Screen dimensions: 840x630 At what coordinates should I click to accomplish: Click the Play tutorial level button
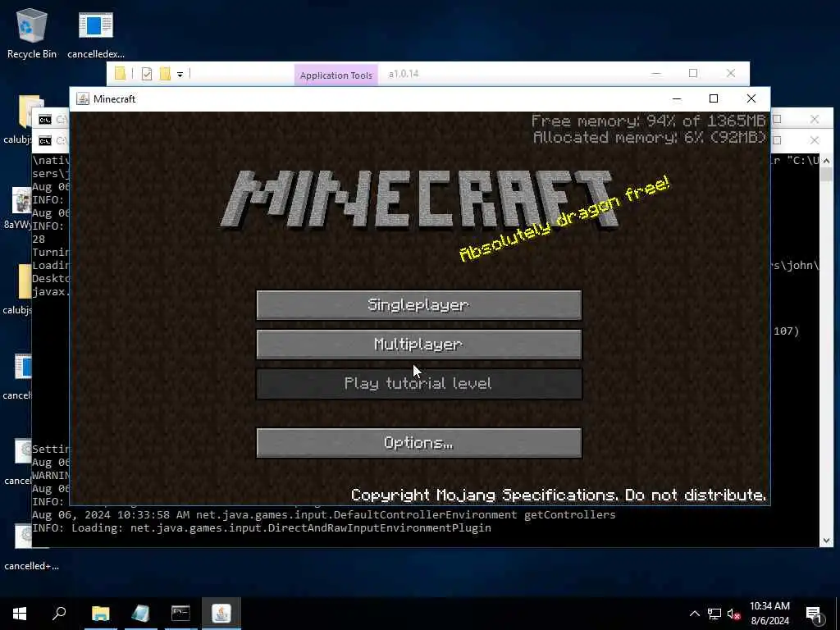click(419, 384)
